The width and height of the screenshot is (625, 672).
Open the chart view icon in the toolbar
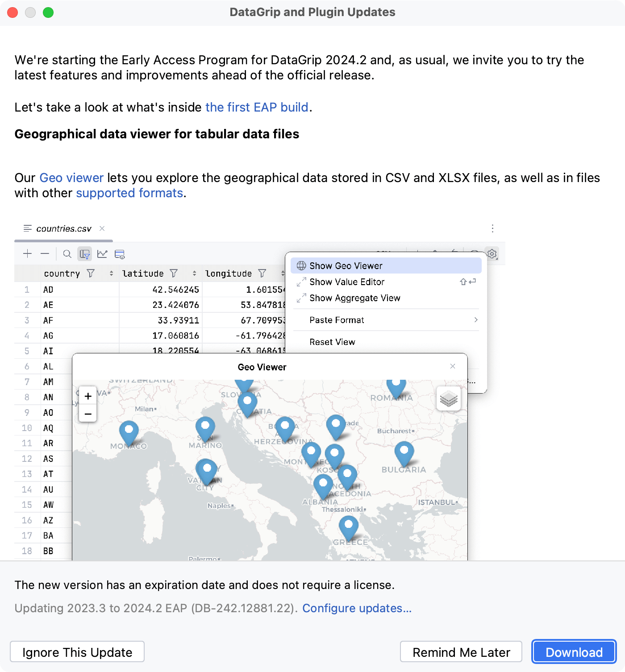[x=103, y=253]
